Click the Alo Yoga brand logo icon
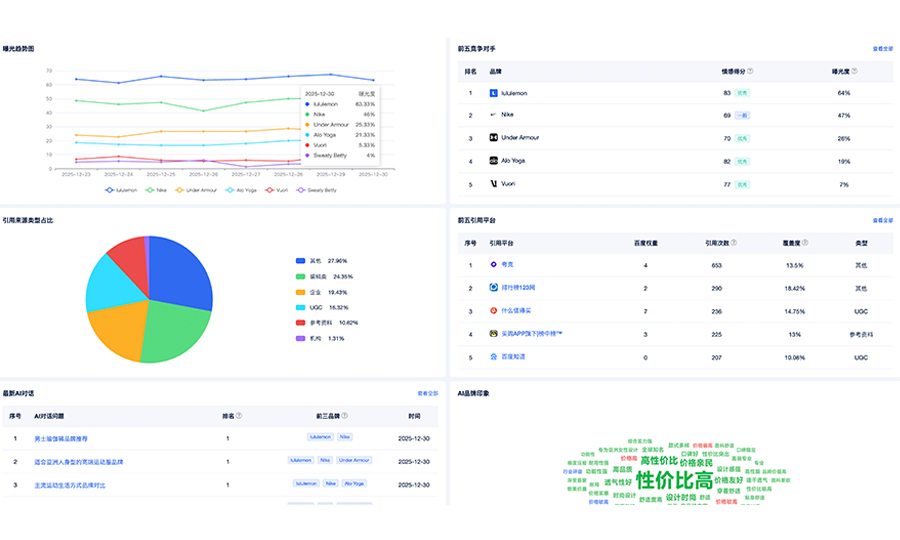Screen dimensions: 900x540 [493, 160]
